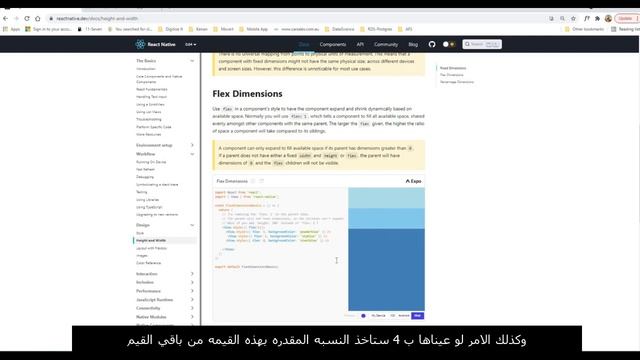The width and height of the screenshot is (640, 360).
Task: Expand Environment setup sidebar section
Action: coord(165,145)
